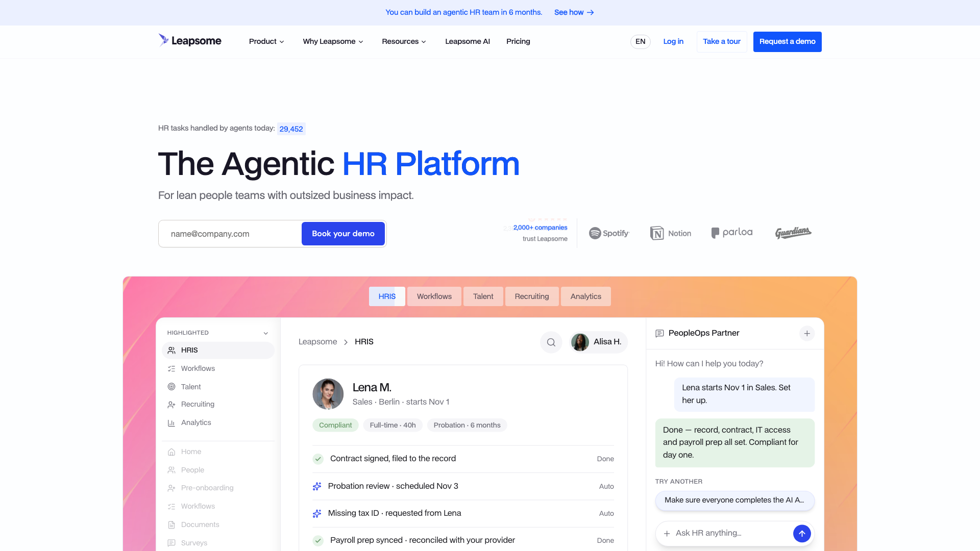Click the sparkle icon on Missing tax ID row
980x551 pixels.
317,514
